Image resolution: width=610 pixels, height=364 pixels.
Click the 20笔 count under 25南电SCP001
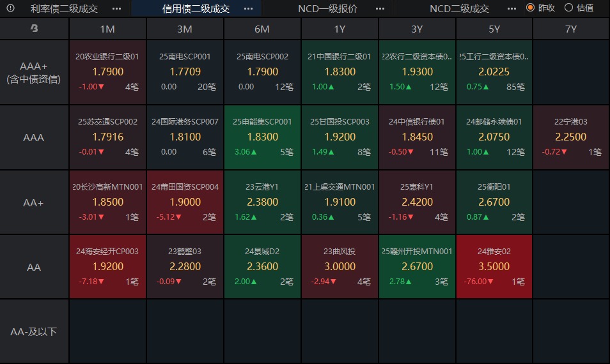(x=207, y=87)
